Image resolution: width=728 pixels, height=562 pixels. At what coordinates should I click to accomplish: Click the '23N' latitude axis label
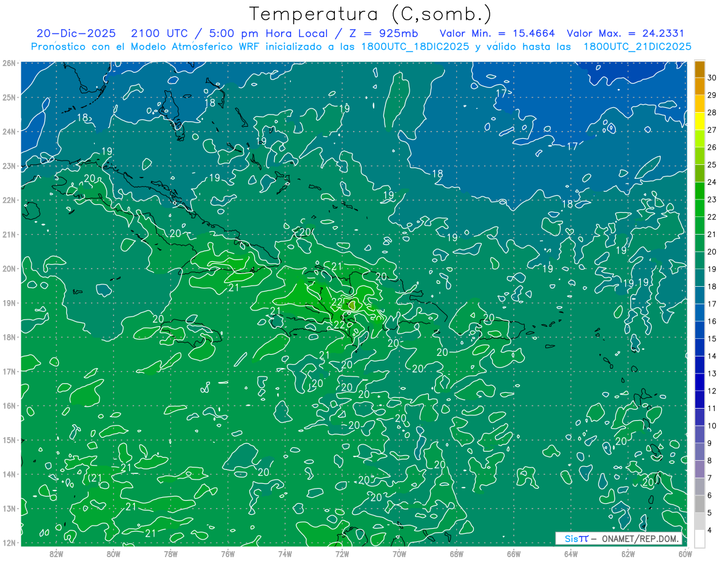coord(8,166)
